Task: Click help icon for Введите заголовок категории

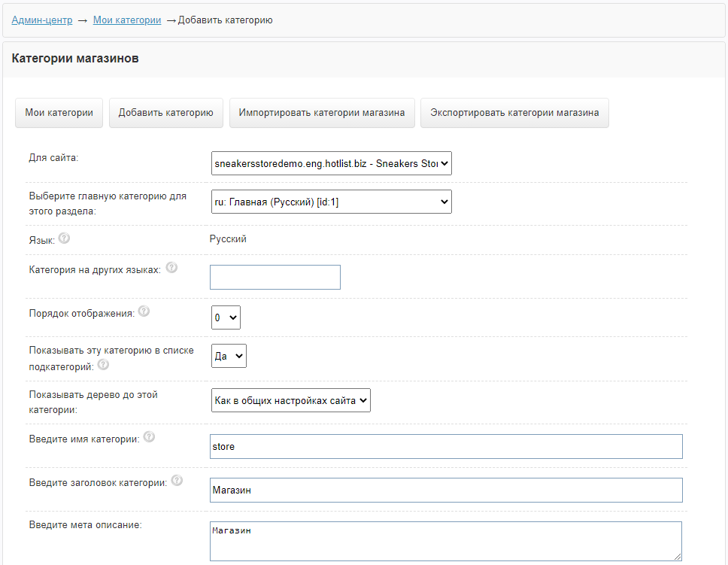Action: coord(177,481)
